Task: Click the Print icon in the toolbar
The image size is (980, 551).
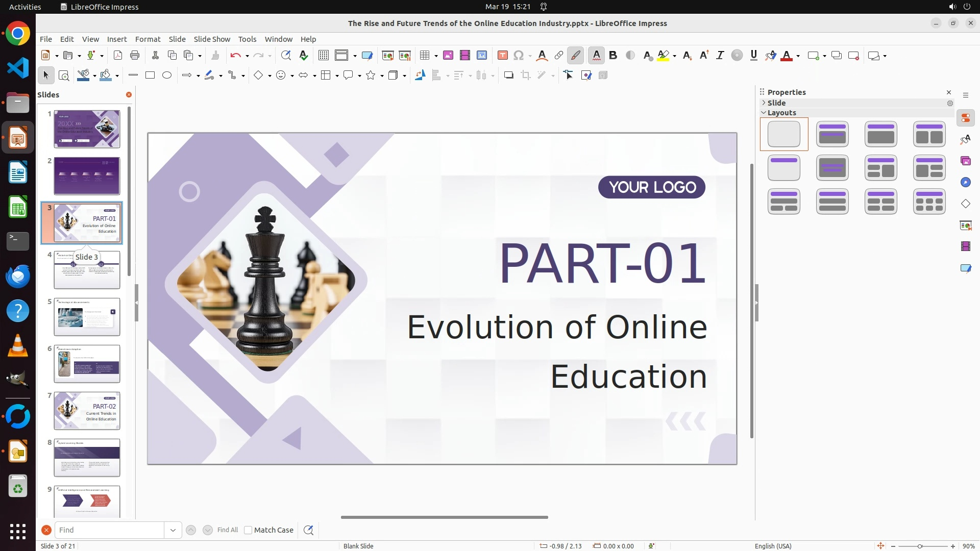Action: (x=135, y=56)
